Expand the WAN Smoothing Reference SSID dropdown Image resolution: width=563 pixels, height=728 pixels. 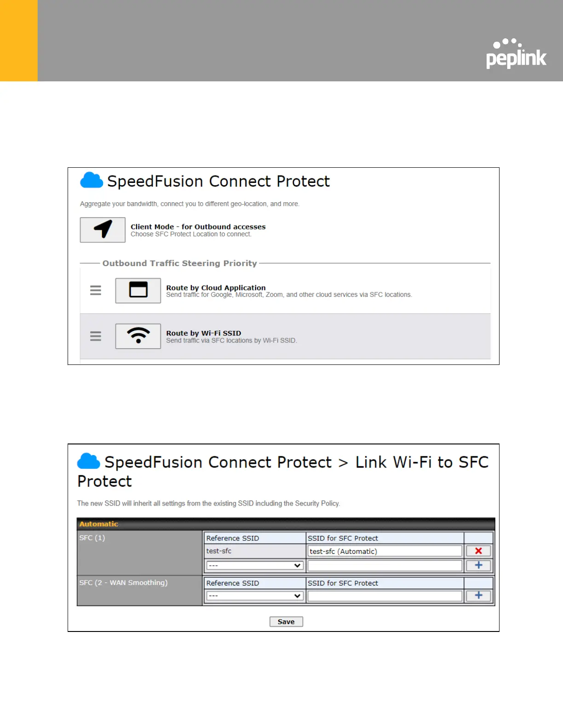(254, 596)
